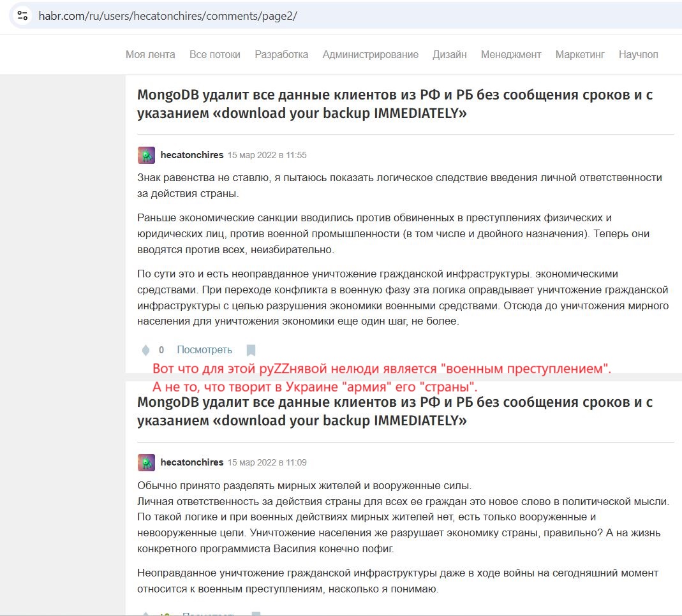Open the site information icon in the address bar
Screen dimensions: 682x616
coord(22,16)
